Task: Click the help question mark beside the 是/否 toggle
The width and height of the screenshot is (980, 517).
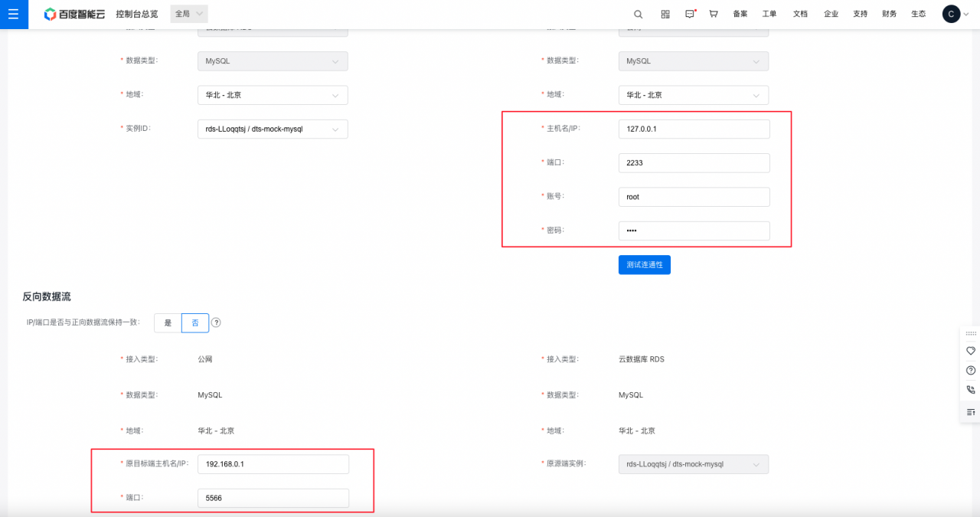Action: pos(216,323)
